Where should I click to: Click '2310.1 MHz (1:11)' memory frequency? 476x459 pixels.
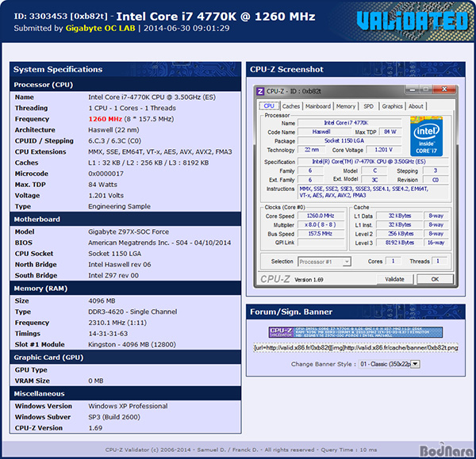[x=117, y=323]
